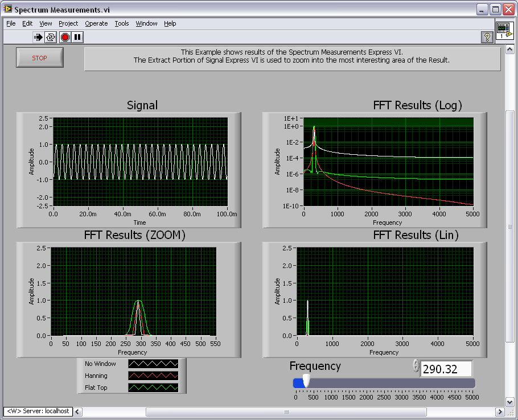Click the Flat Top plot legend swatch

[153, 388]
